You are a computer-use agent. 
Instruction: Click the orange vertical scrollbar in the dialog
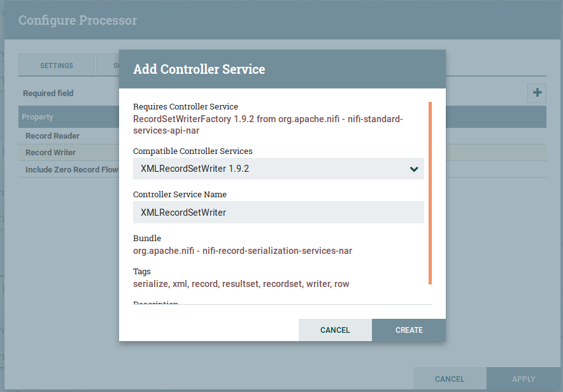pos(431,192)
